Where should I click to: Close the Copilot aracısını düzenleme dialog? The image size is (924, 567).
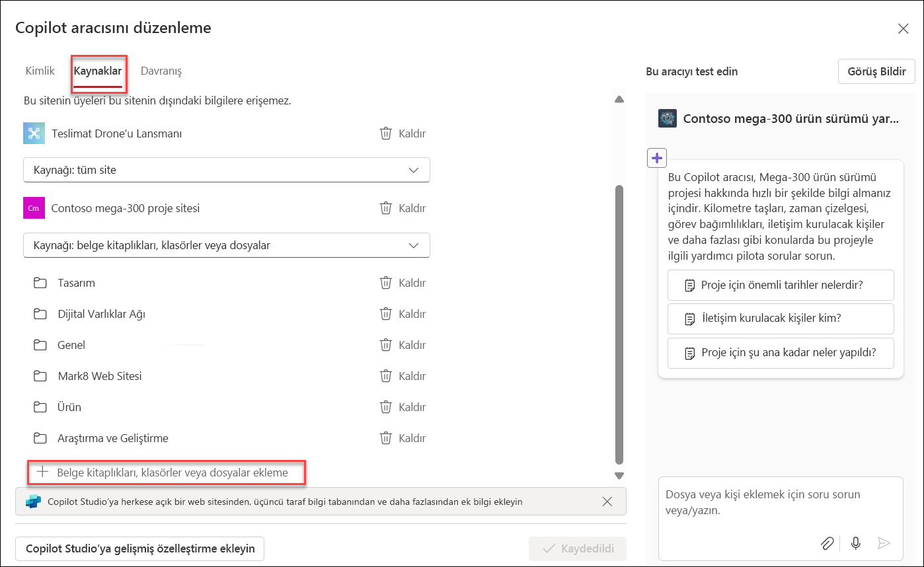pyautogui.click(x=903, y=28)
